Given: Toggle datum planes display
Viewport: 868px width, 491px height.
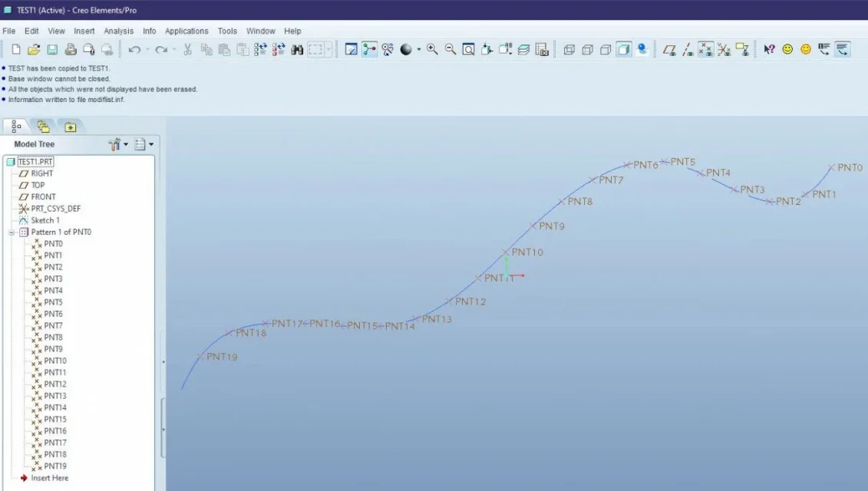Looking at the screenshot, I should (669, 50).
